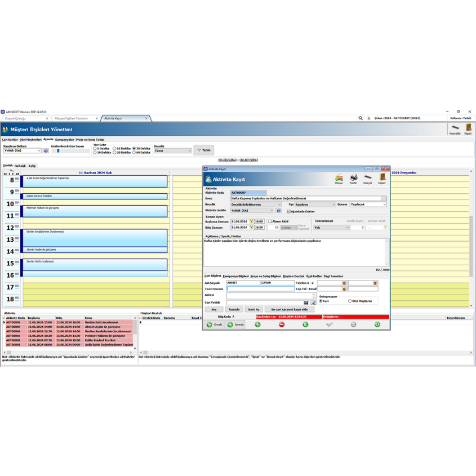Switch to the Haftalık view tab
Viewport: 476px width, 476px height.
pyautogui.click(x=20, y=166)
